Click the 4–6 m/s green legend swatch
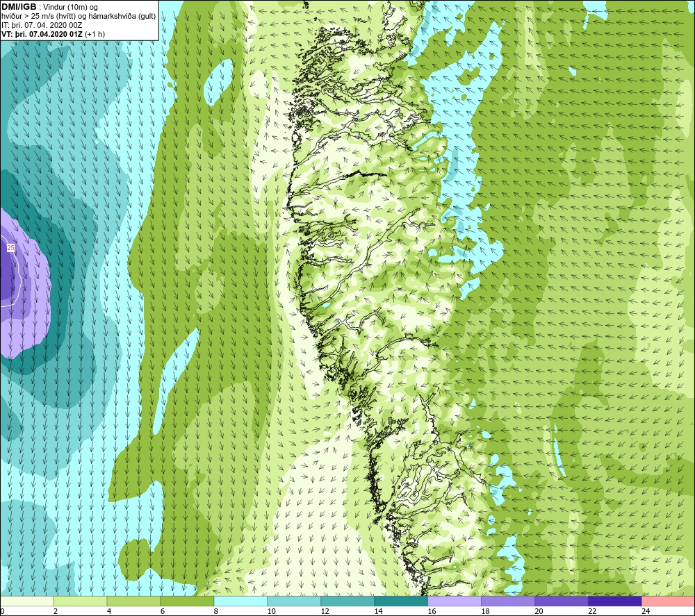Screen dimensions: 695x616 pyautogui.click(x=134, y=601)
